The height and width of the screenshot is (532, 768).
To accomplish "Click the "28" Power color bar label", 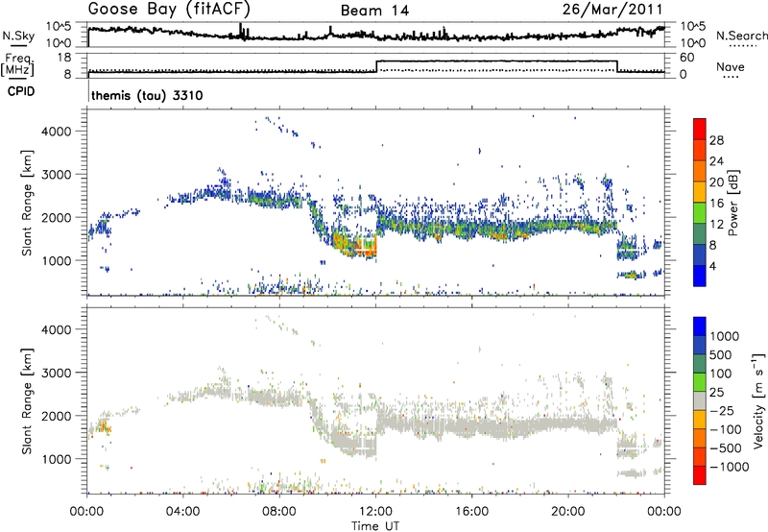I will pos(716,140).
